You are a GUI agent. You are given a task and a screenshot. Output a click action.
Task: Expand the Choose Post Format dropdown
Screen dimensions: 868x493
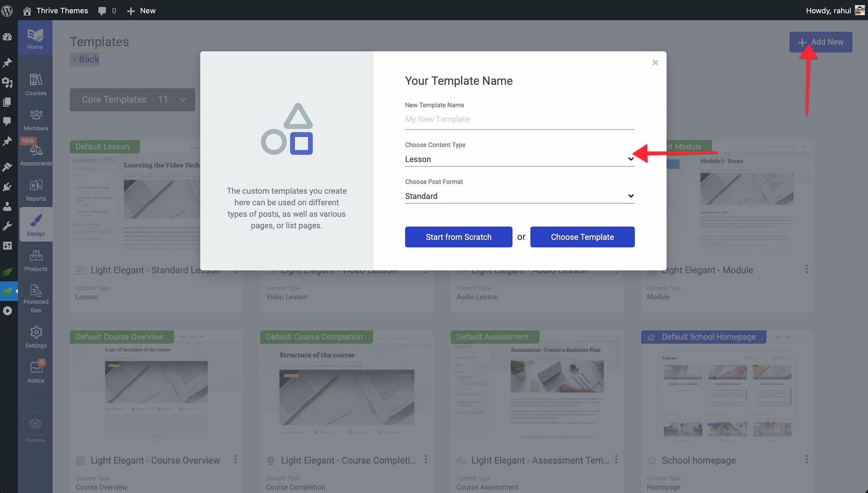pos(519,196)
